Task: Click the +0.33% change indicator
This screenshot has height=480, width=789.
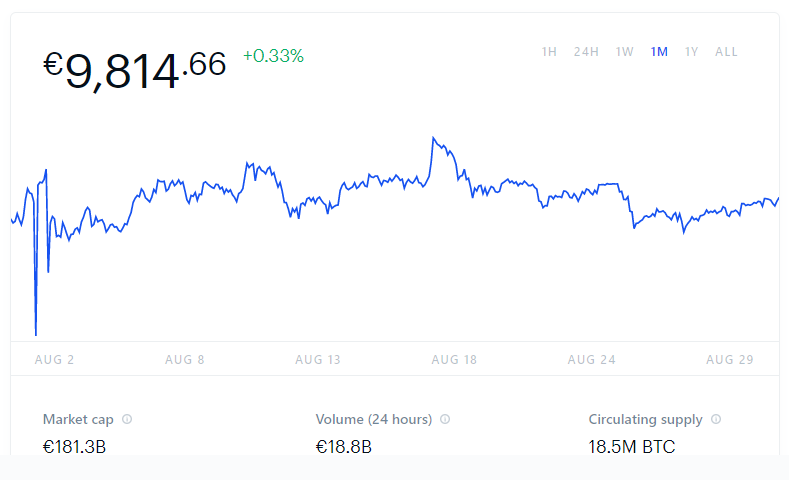Action: (x=273, y=56)
